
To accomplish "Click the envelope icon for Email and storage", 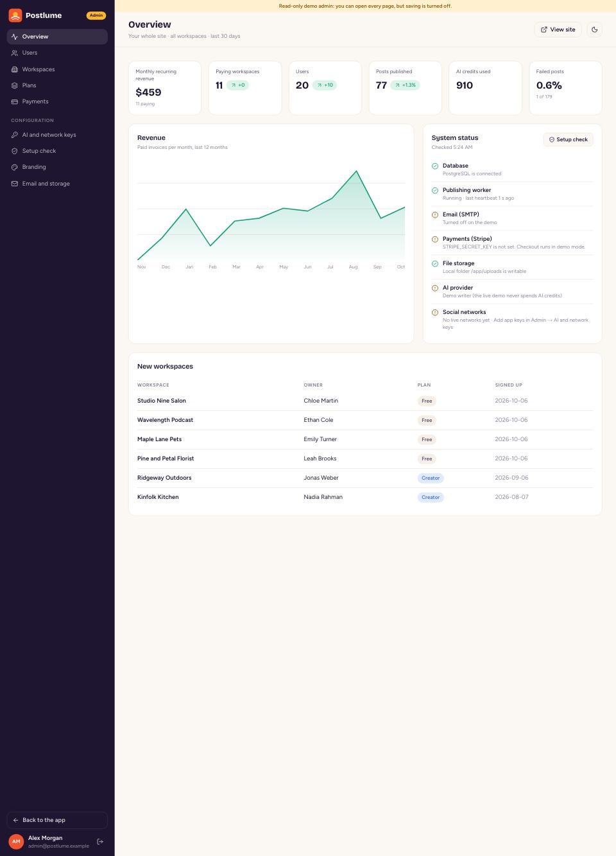I will click(x=15, y=184).
